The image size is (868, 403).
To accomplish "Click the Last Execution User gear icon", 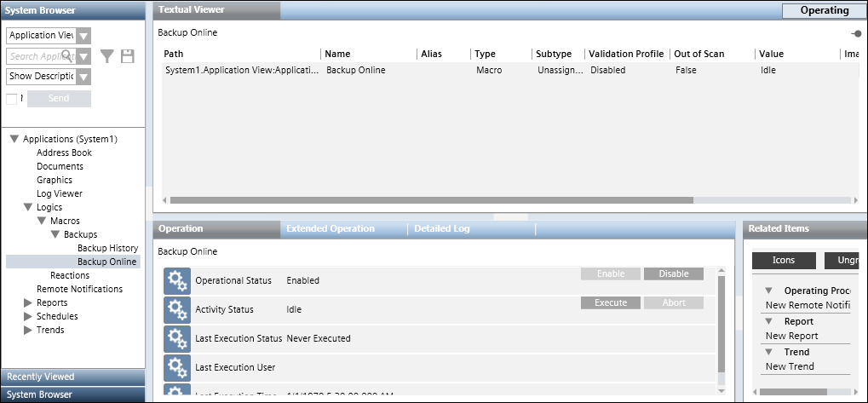I will [x=176, y=367].
